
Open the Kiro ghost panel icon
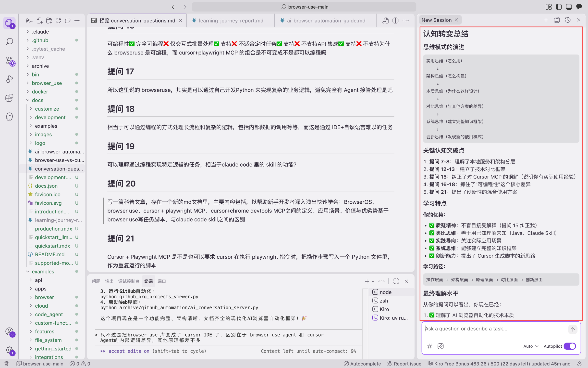[x=9, y=116]
